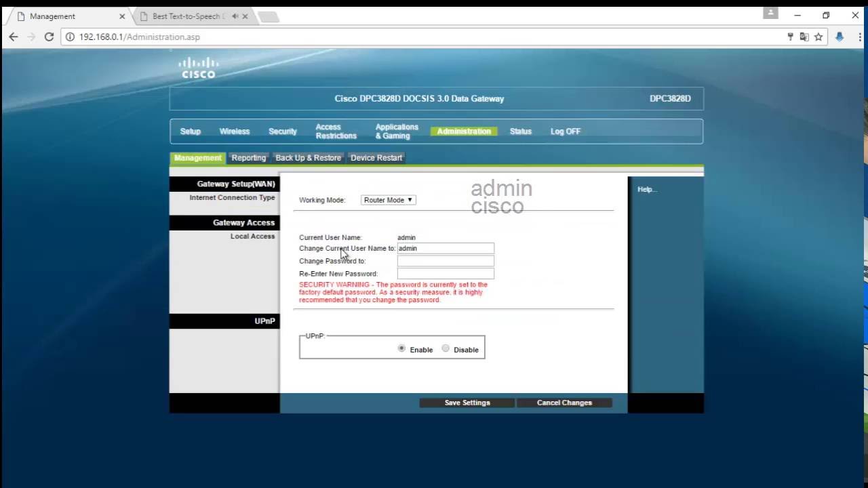Image resolution: width=868 pixels, height=488 pixels.
Task: Click the translate page icon
Action: tap(804, 37)
